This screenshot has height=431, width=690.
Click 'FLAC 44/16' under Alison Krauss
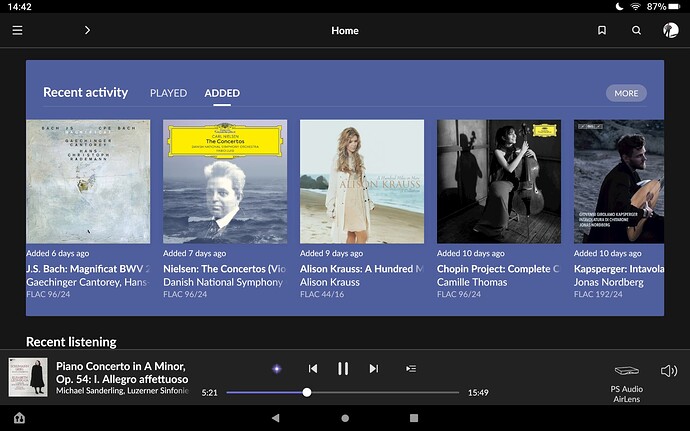click(x=322, y=295)
